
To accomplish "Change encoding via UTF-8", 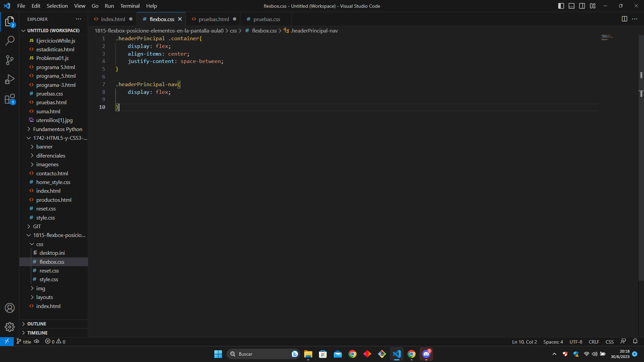I will (576, 342).
